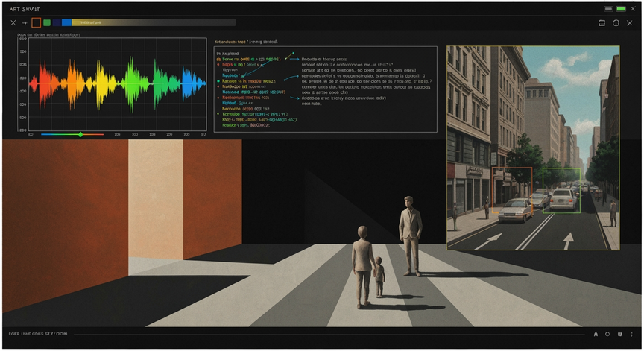
Task: Click the status text at bottom left
Action: pyautogui.click(x=38, y=334)
